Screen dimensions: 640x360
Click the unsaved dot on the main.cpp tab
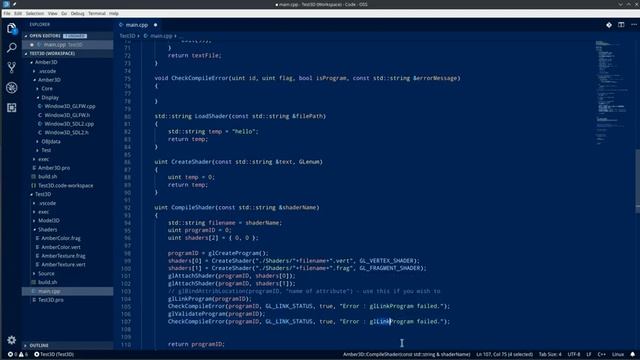click(x=156, y=25)
